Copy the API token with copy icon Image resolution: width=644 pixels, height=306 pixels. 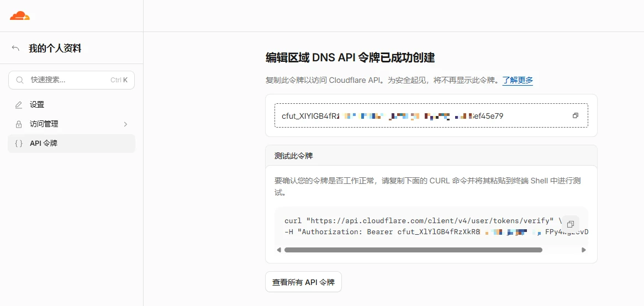[x=576, y=115]
